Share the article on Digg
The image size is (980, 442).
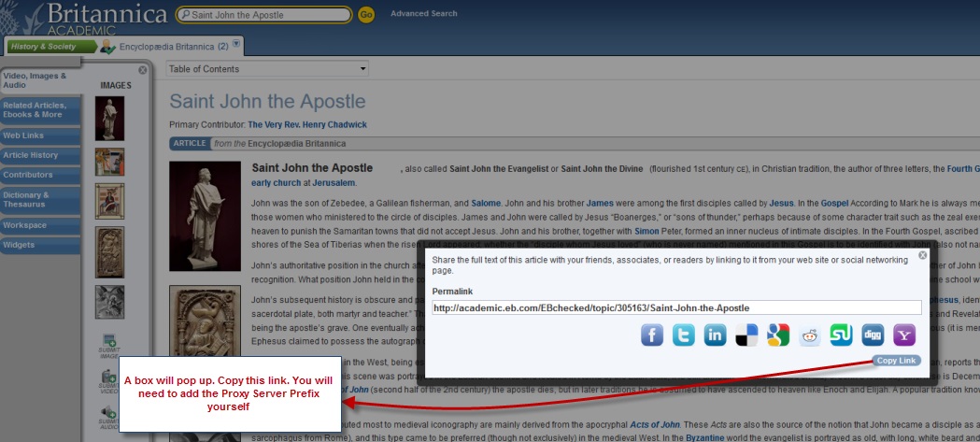click(x=873, y=335)
